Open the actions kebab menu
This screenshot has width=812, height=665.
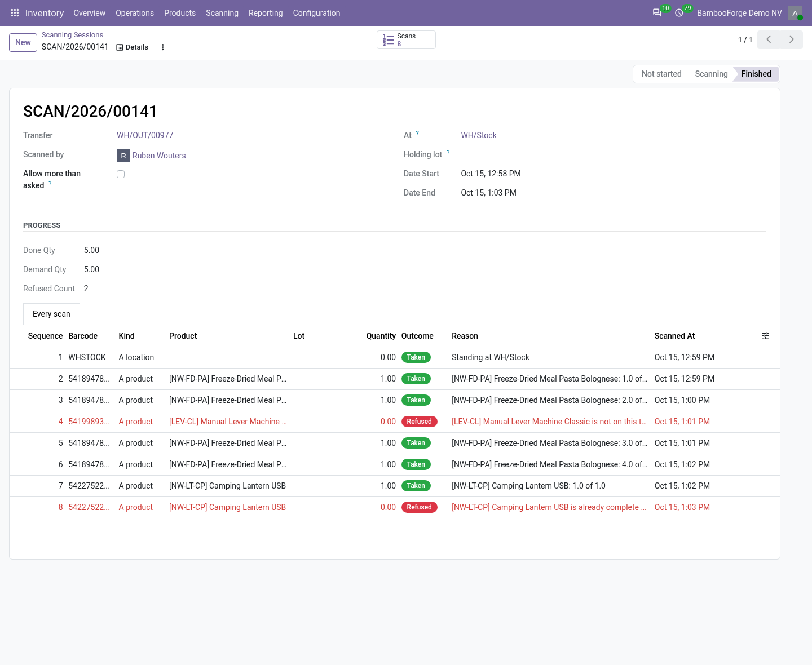pyautogui.click(x=163, y=47)
